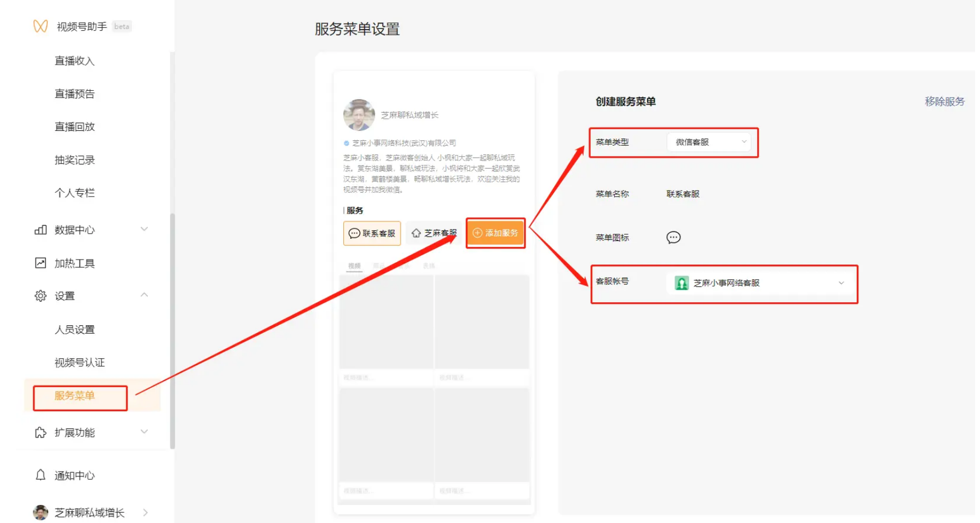Click the 设置 gear icon
Image resolution: width=980 pixels, height=523 pixels.
(41, 296)
